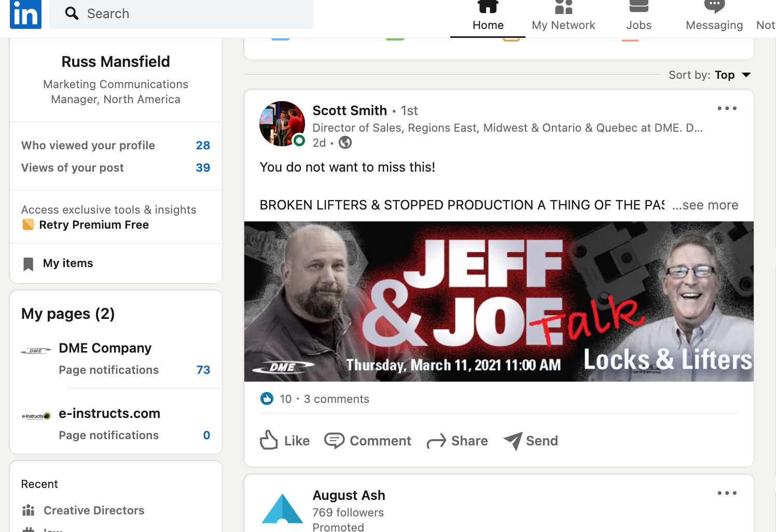Open the Home tab
776x532 pixels.
(488, 18)
